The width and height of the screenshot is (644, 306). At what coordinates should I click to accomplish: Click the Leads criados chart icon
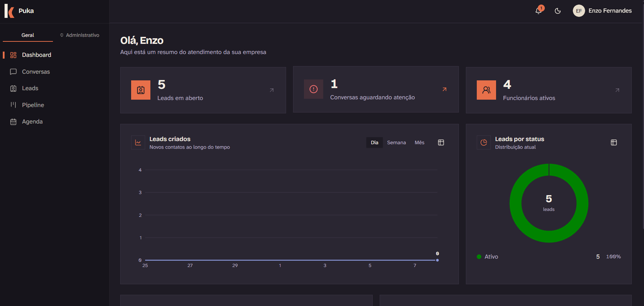point(138,142)
